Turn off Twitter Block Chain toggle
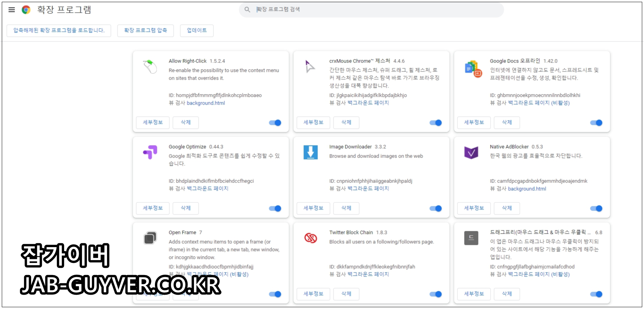644x309 pixels. point(436,294)
